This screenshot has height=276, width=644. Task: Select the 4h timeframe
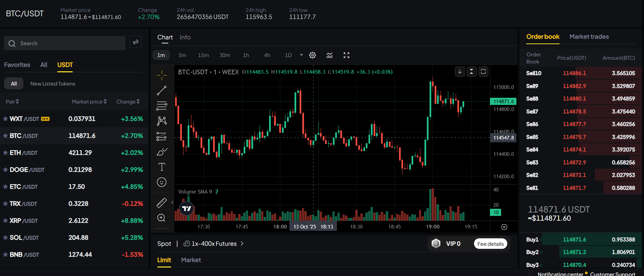point(267,55)
